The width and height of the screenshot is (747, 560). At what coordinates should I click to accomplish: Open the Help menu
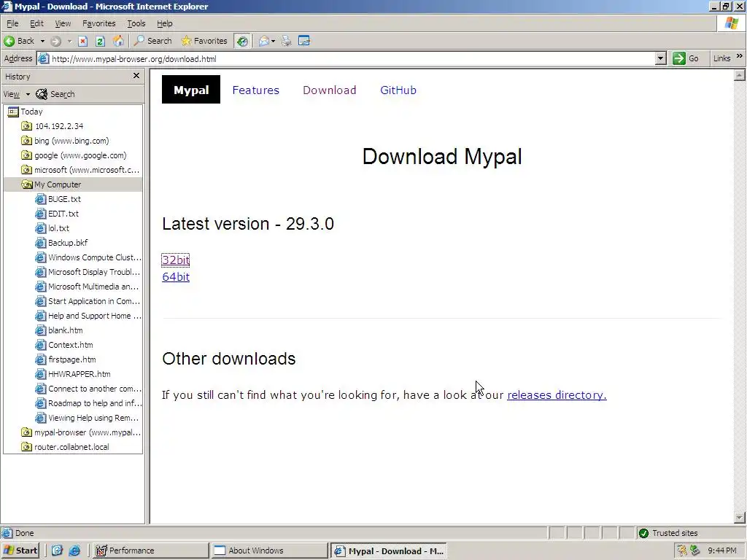tap(164, 23)
